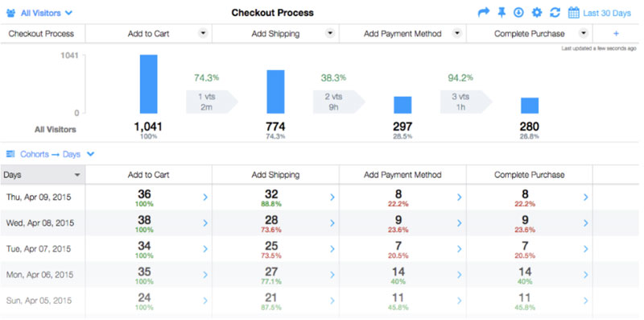Refresh the funnel data
644x320 pixels.
555,13
